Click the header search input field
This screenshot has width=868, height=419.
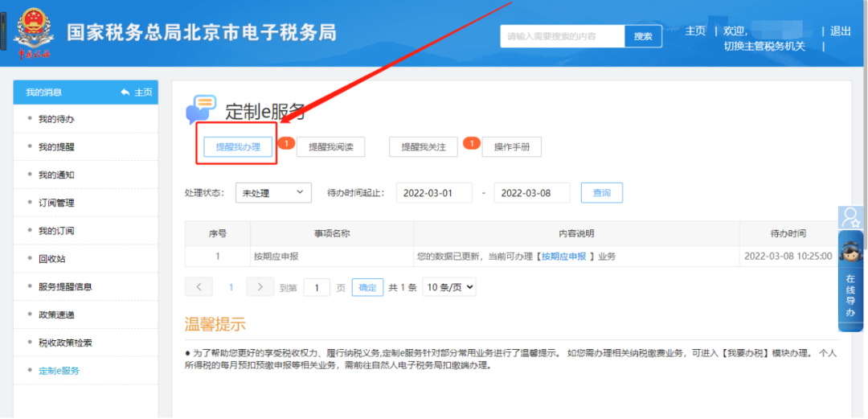coord(563,36)
